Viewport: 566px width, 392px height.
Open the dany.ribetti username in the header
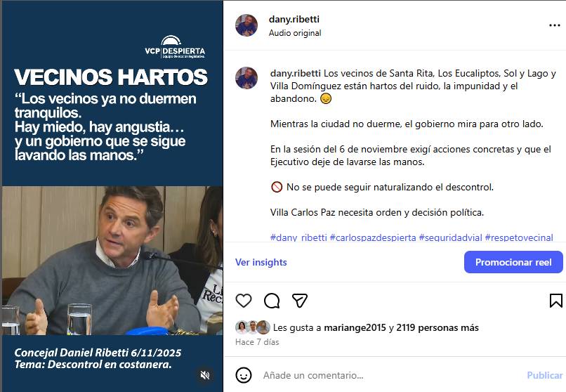294,19
